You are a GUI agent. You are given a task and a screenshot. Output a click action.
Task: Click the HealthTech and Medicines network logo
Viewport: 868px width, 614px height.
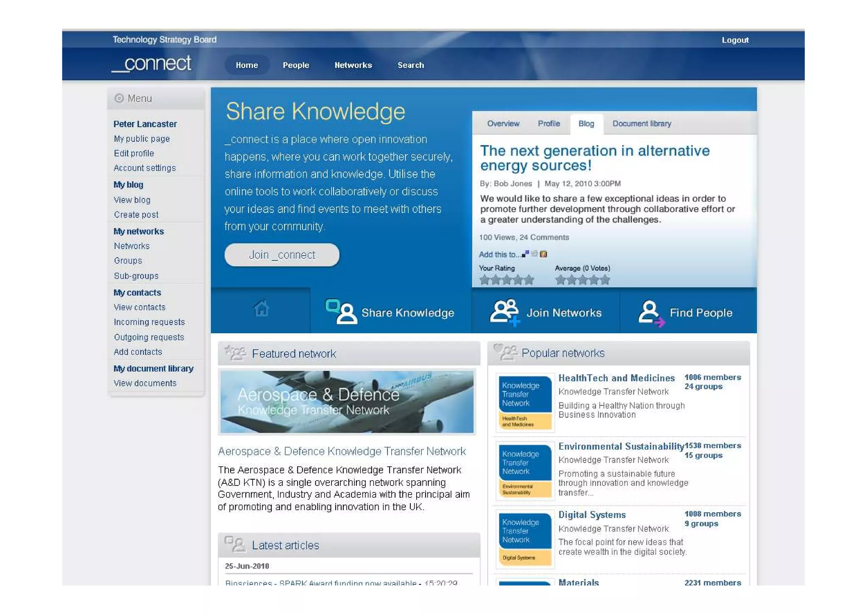[525, 402]
